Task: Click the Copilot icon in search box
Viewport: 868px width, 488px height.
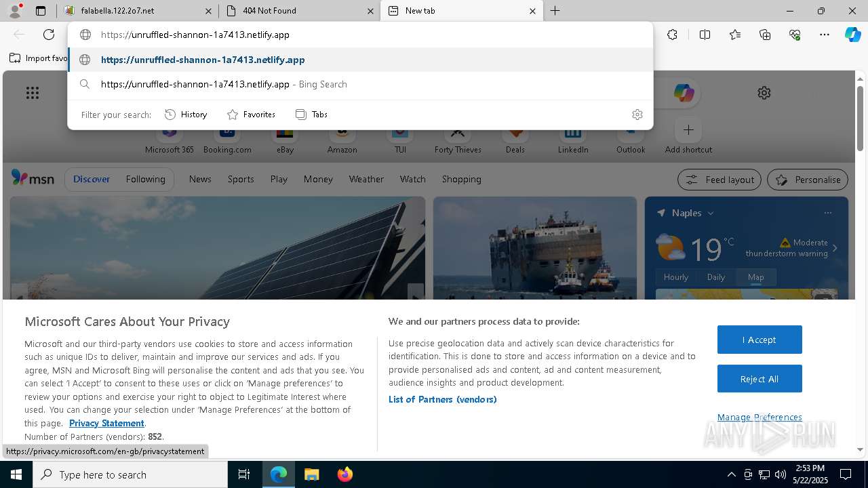Action: [684, 93]
